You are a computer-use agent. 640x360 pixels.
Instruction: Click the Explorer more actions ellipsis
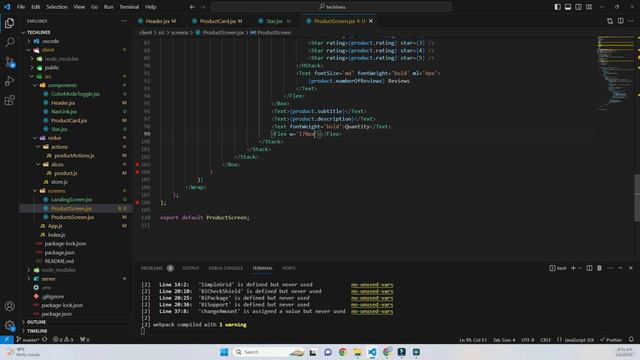[123, 21]
